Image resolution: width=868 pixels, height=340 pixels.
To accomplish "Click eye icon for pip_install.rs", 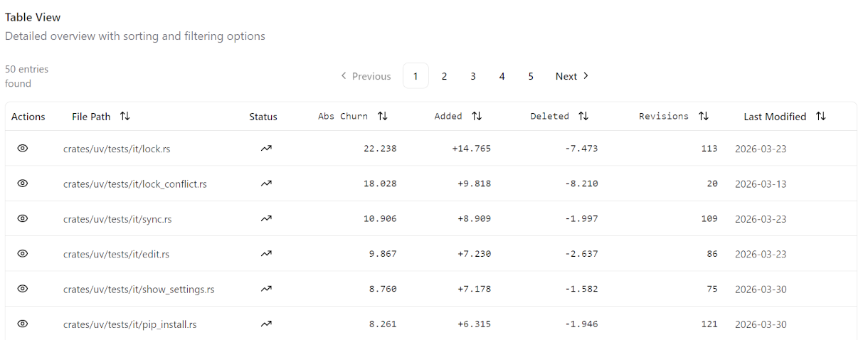I will [x=22, y=324].
